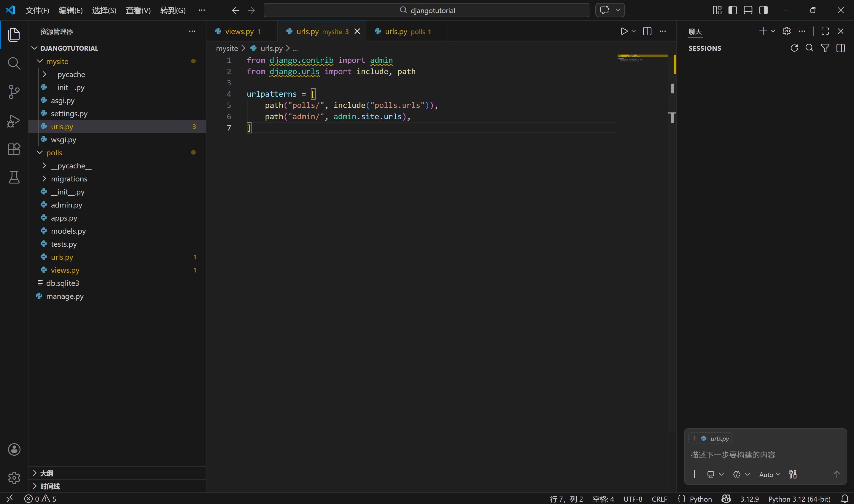
Task: Toggle the primary side bar visibility
Action: 732,10
